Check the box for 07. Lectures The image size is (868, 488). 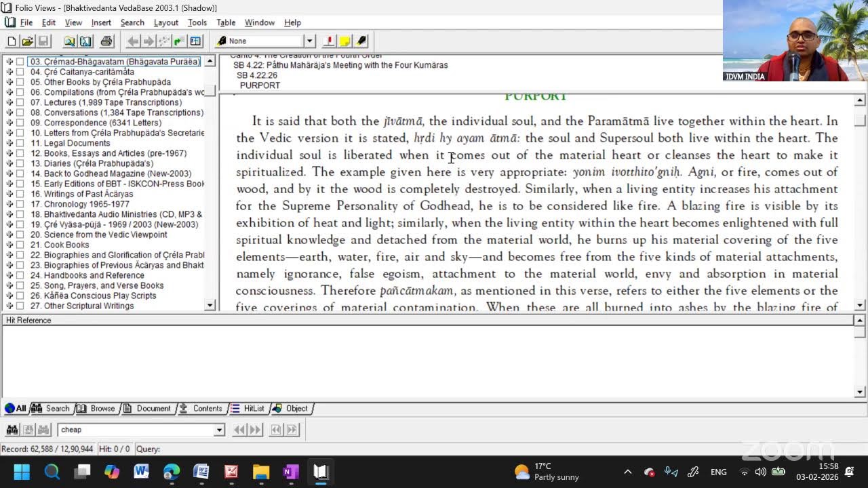click(x=20, y=102)
